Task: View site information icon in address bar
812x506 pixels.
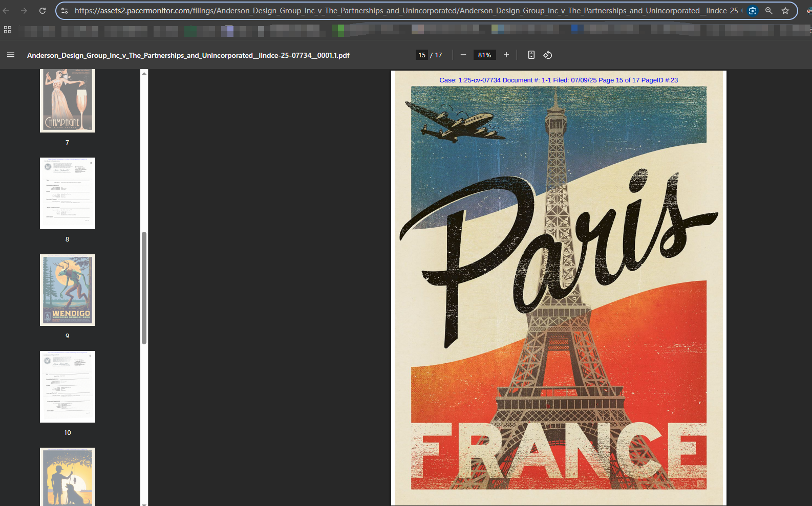Action: pyautogui.click(x=65, y=11)
